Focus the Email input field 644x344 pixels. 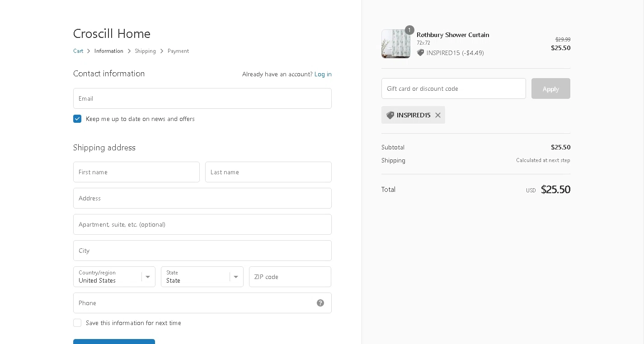pyautogui.click(x=202, y=98)
